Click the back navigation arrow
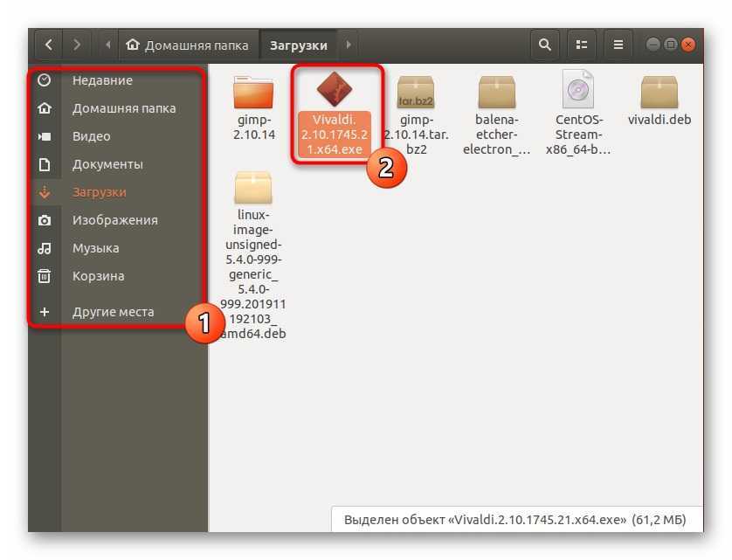This screenshot has width=732, height=560. 49,45
